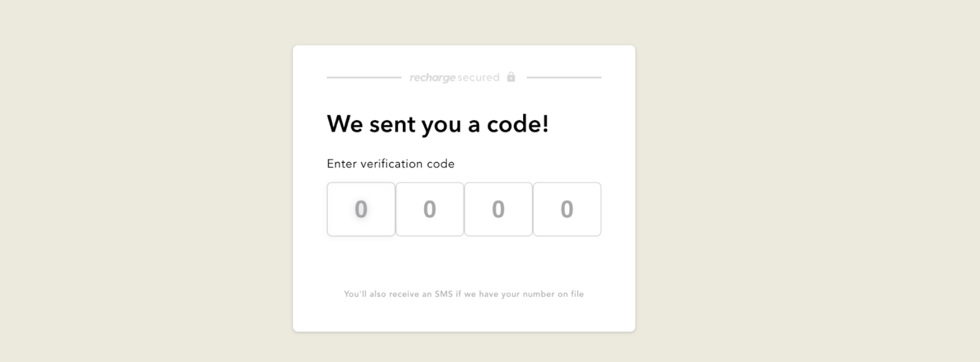The image size is (980, 362).
Task: Click the "Enter verification code" label
Action: pos(390,164)
